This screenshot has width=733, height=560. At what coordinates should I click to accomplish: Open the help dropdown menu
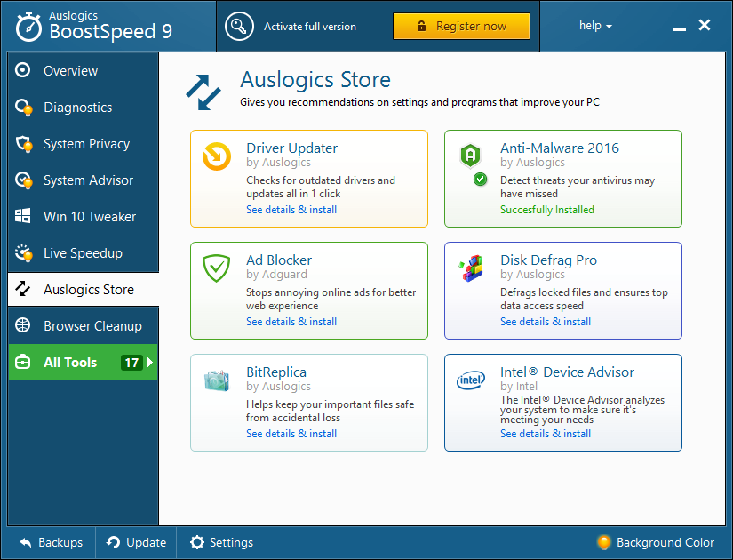click(x=595, y=26)
